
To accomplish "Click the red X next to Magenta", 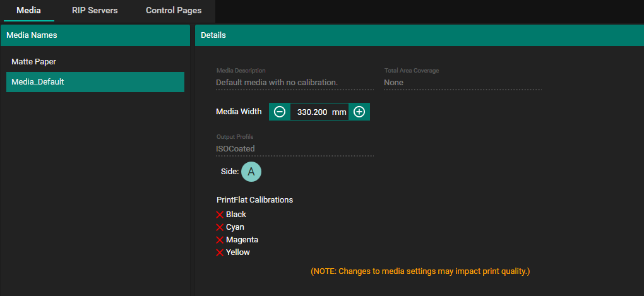I will [x=220, y=240].
